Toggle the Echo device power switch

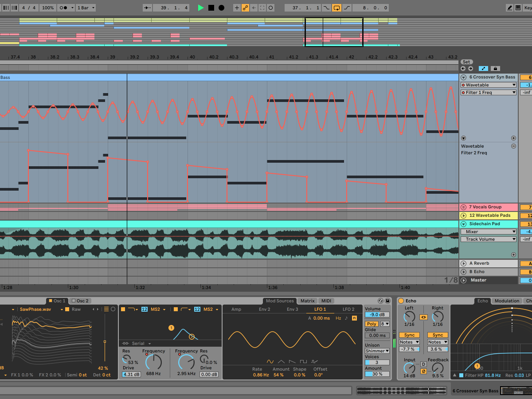point(401,301)
